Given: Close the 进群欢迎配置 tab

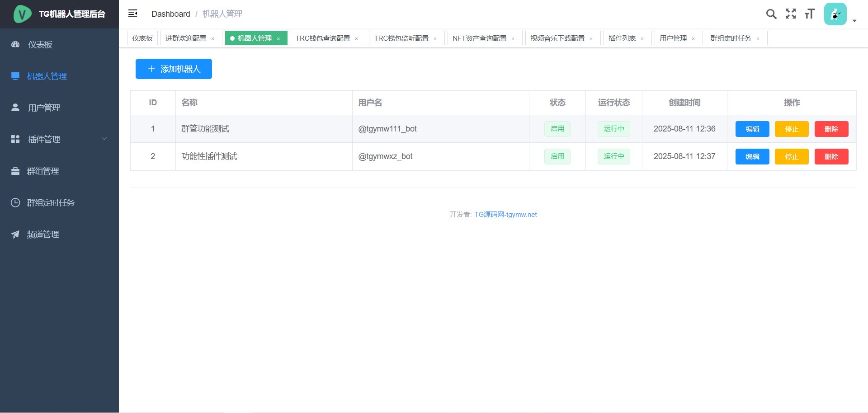Looking at the screenshot, I should click(213, 39).
